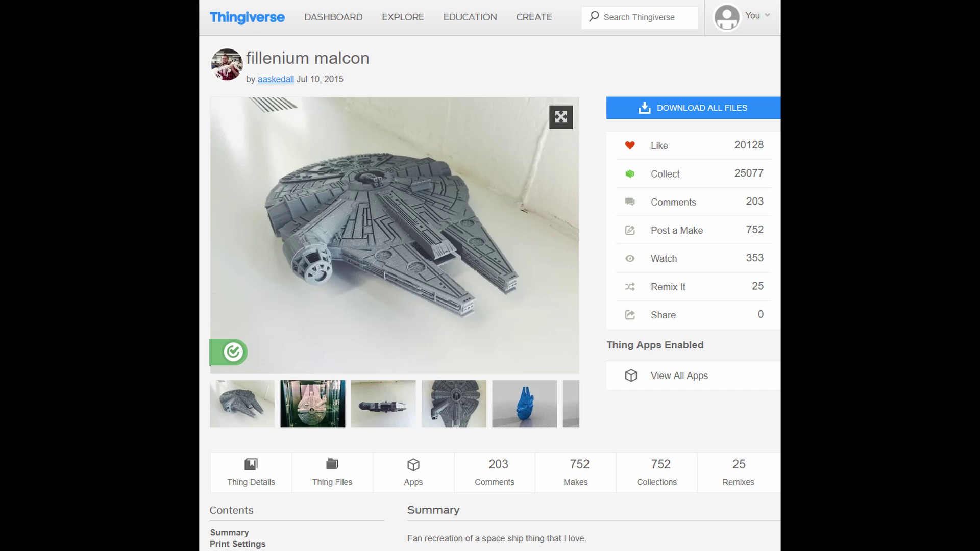Open the aaskedall author profile link

pyautogui.click(x=276, y=79)
